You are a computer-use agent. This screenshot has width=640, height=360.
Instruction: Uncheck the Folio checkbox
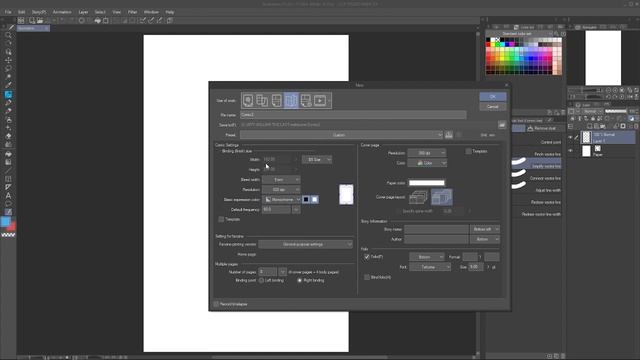coord(367,257)
